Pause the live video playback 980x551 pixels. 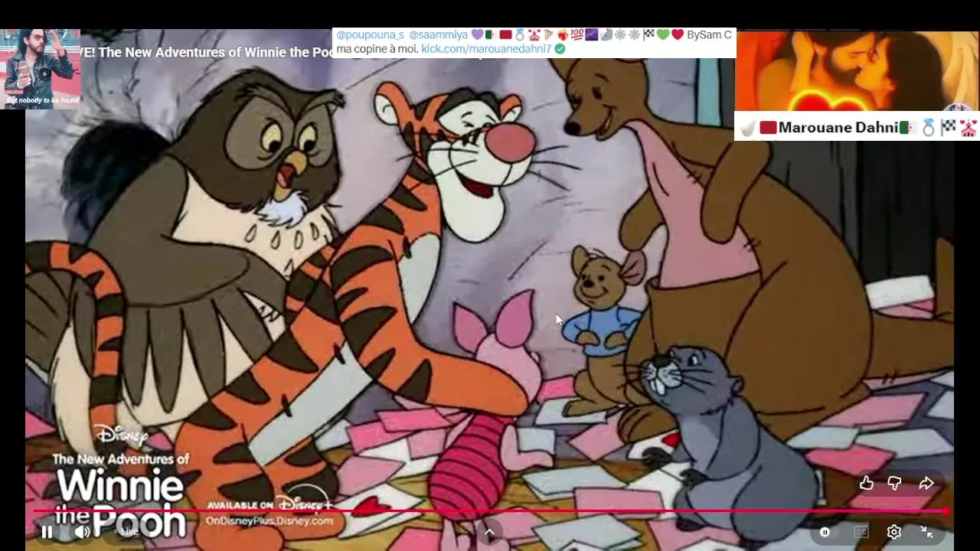47,532
